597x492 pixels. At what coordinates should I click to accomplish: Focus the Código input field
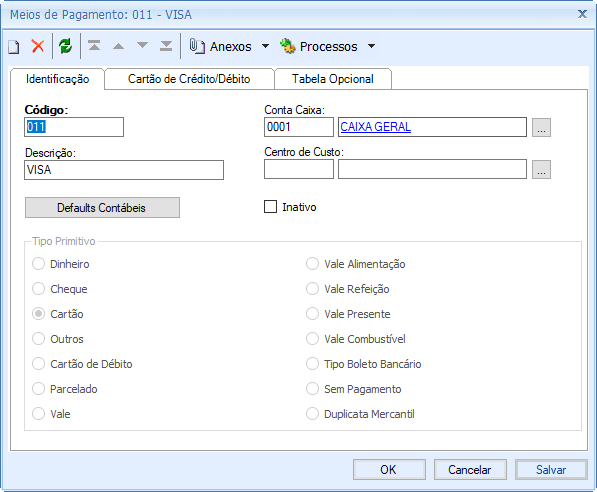pos(74,127)
